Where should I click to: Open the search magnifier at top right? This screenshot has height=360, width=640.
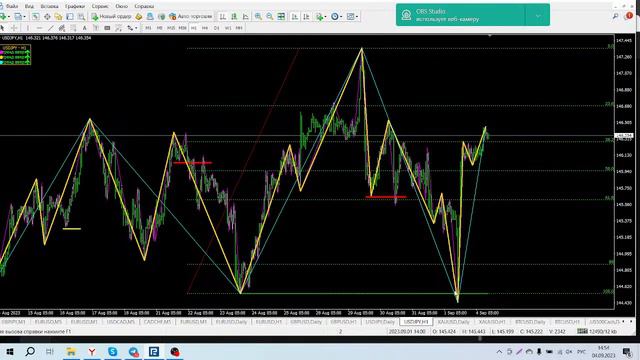click(616, 16)
